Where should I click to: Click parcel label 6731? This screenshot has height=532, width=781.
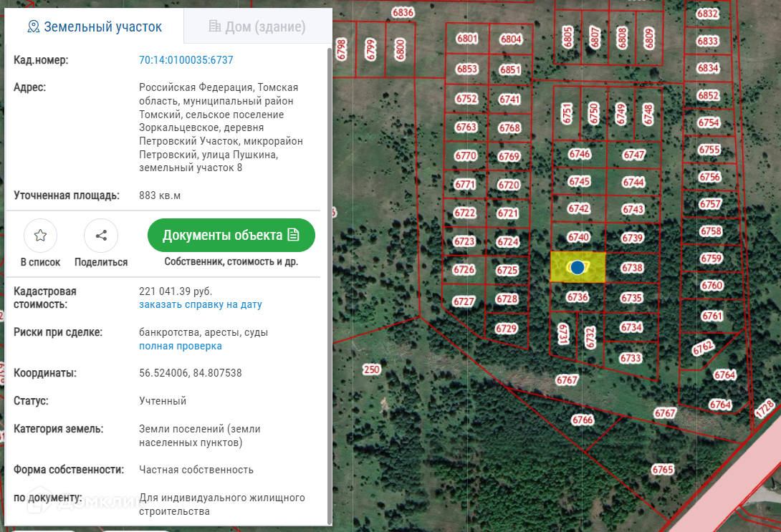coord(563,334)
